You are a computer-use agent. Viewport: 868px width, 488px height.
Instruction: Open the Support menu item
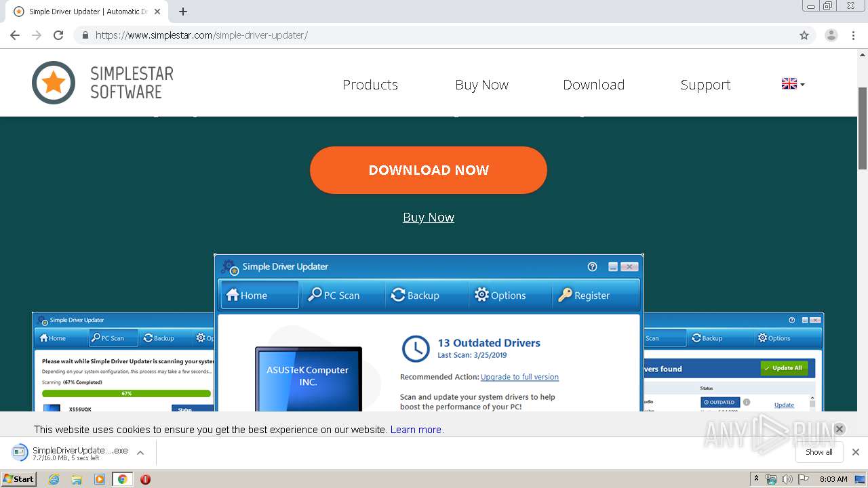pyautogui.click(x=705, y=85)
